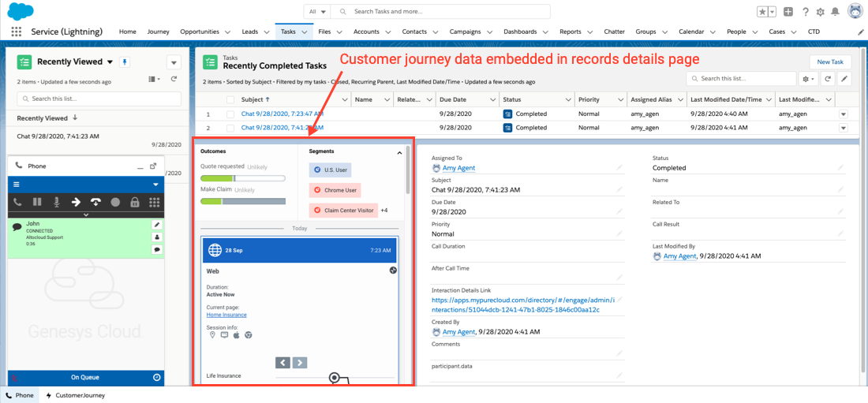Open the Genesys Cloud blue bar dropdown arrow
This screenshot has height=403, width=868.
point(155,185)
